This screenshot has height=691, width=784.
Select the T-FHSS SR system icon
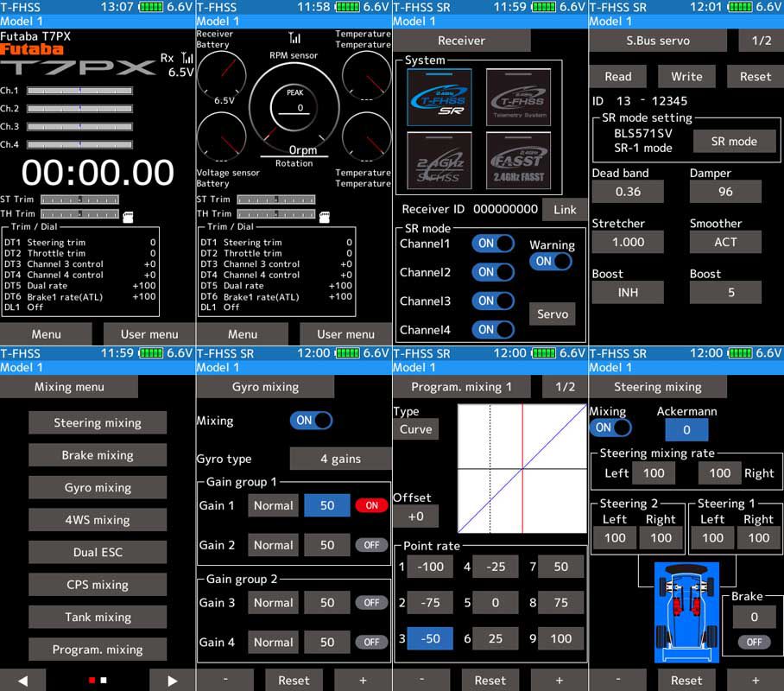click(x=439, y=97)
